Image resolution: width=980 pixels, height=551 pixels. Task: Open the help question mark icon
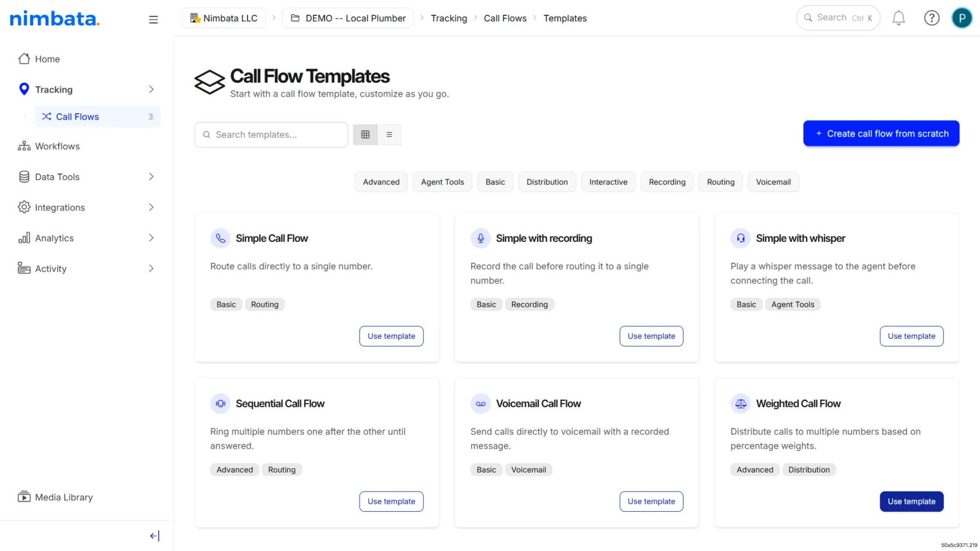(x=932, y=18)
